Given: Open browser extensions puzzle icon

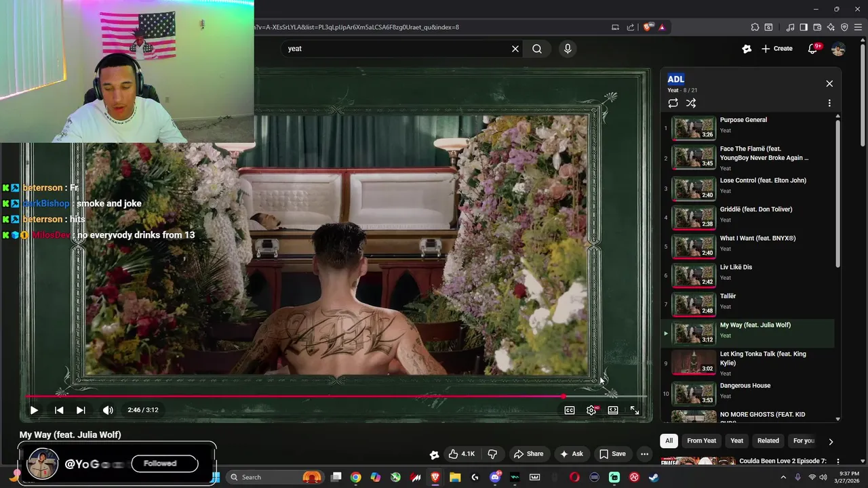Looking at the screenshot, I should (755, 27).
